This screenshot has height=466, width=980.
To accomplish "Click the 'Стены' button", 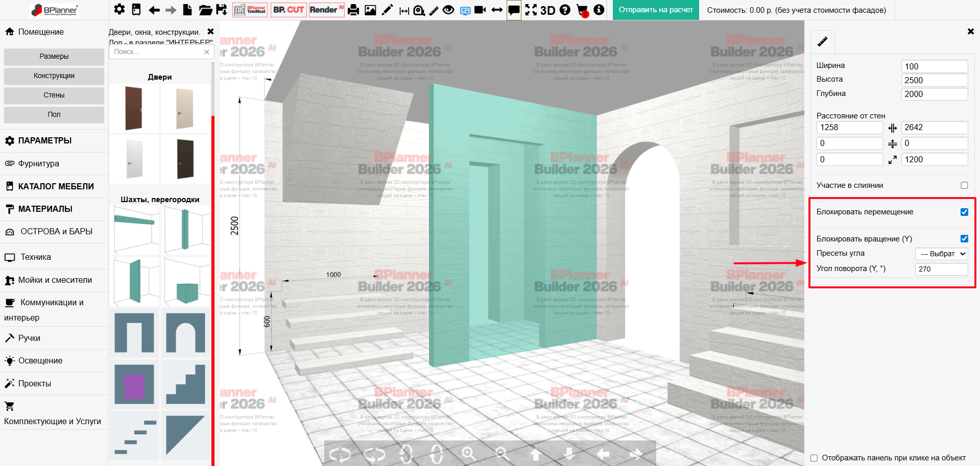I will point(54,95).
